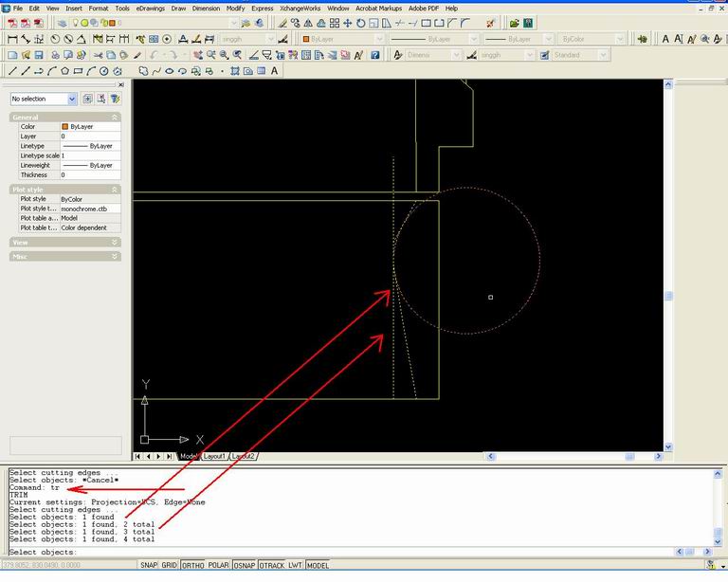
Task: Click the Match Properties brush icon
Action: point(136,55)
